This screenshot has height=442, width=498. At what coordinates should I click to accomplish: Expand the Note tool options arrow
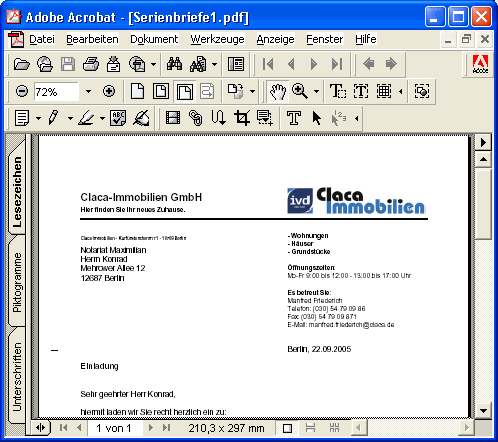coord(38,118)
